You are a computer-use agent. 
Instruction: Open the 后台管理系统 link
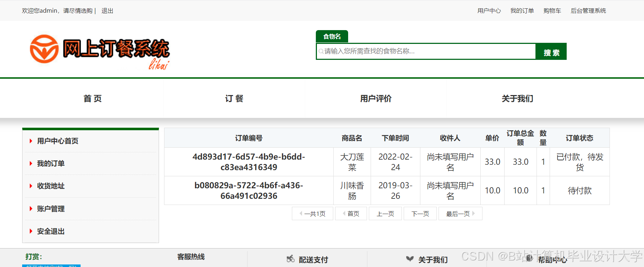[588, 11]
